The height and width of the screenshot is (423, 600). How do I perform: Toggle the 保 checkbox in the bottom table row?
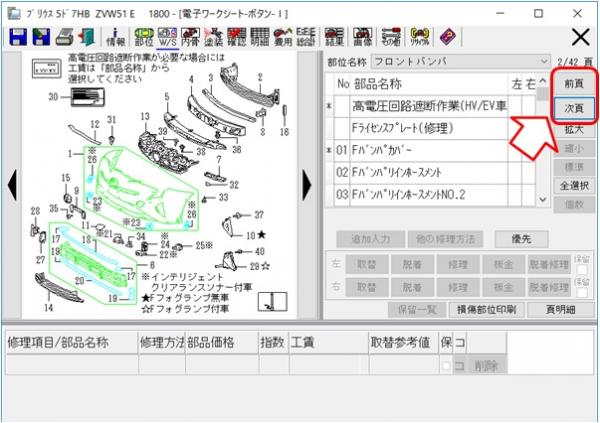click(445, 366)
